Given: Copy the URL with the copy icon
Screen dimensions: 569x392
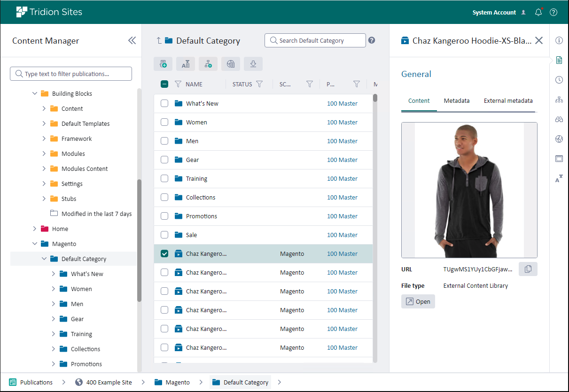Looking at the screenshot, I should coord(528,269).
